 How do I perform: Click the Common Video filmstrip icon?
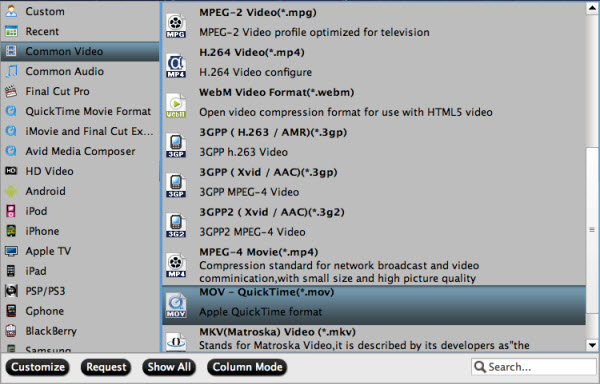tap(11, 51)
